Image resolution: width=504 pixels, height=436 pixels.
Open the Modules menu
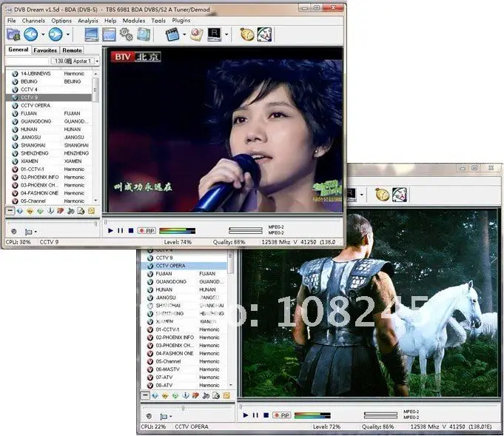(x=134, y=21)
